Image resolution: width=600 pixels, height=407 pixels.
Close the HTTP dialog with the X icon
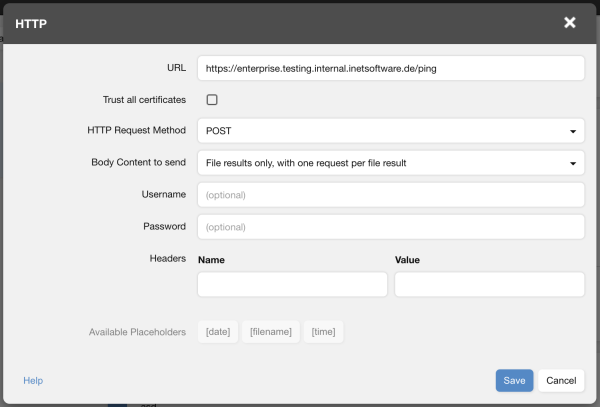(x=570, y=22)
